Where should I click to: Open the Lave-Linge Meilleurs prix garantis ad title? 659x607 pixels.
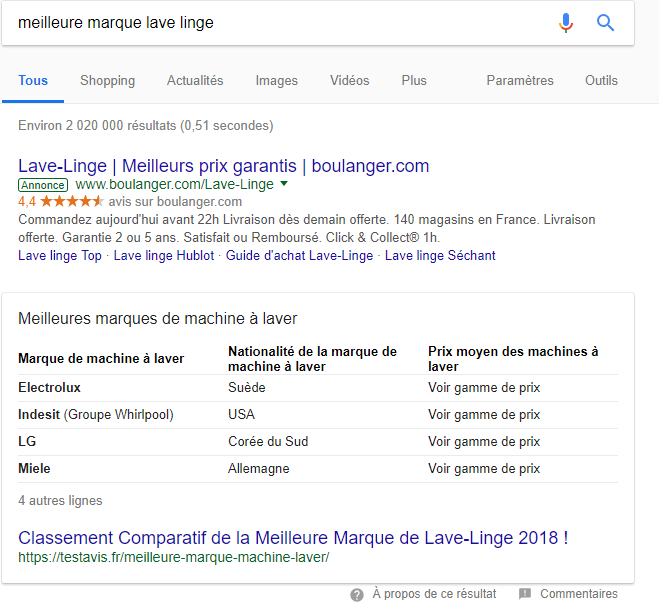[224, 166]
